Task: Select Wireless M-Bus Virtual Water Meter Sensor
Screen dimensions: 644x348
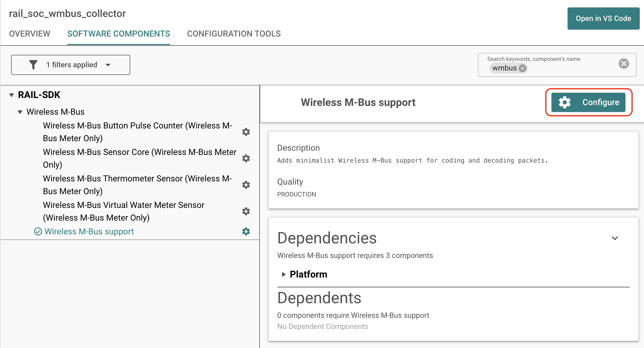Action: point(124,211)
